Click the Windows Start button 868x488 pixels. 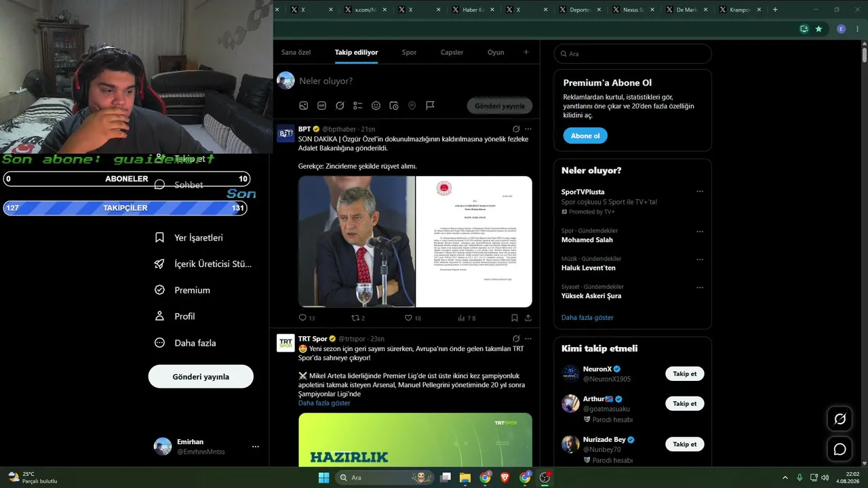(x=323, y=478)
